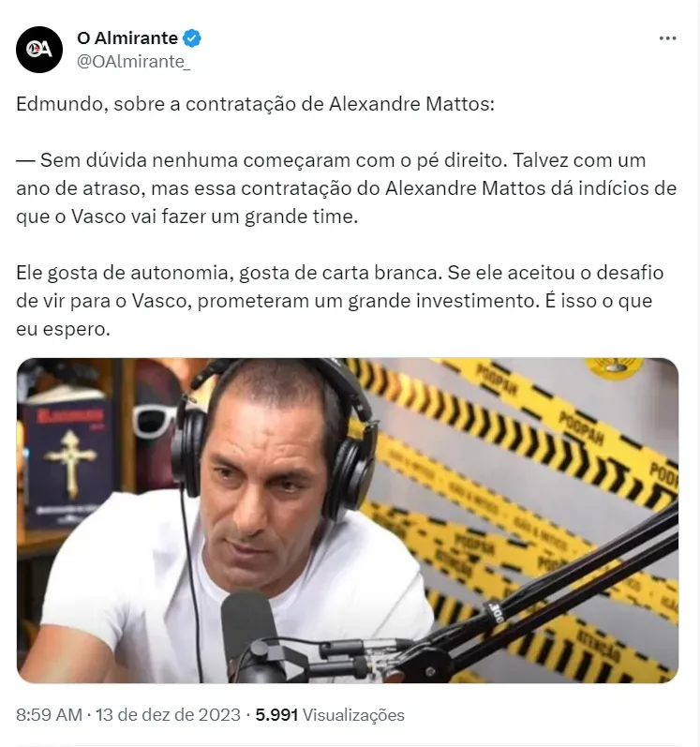700x747 pixels.
Task: Click the paragraph starting 'Sem dúvida nenhuma'
Action: [x=346, y=188]
